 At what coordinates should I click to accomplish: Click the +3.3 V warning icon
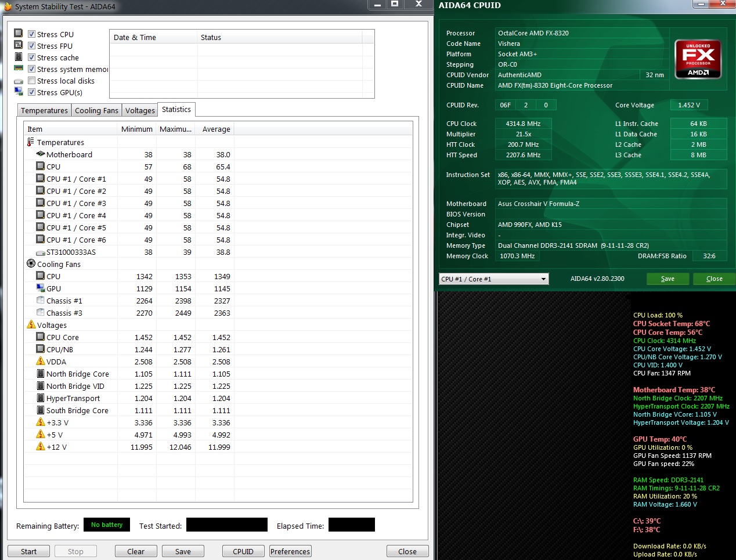[41, 422]
